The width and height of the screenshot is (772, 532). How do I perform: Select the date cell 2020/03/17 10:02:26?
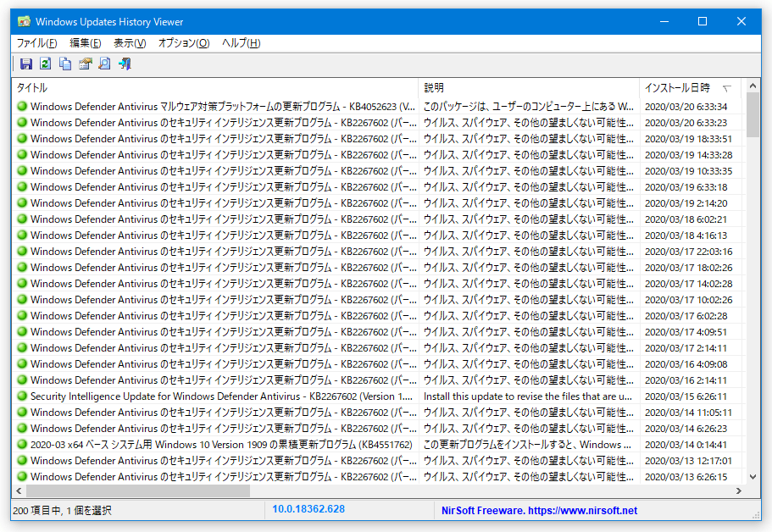(x=688, y=300)
